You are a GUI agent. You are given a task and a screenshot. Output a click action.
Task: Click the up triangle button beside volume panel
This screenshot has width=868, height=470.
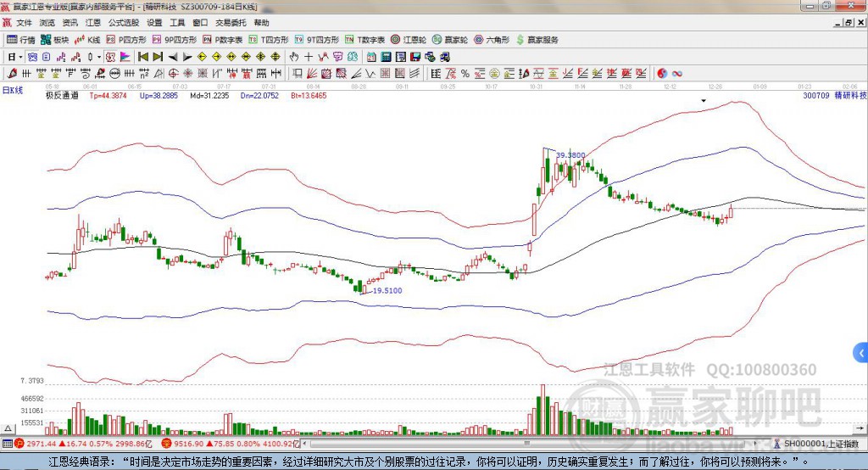click(x=8, y=428)
